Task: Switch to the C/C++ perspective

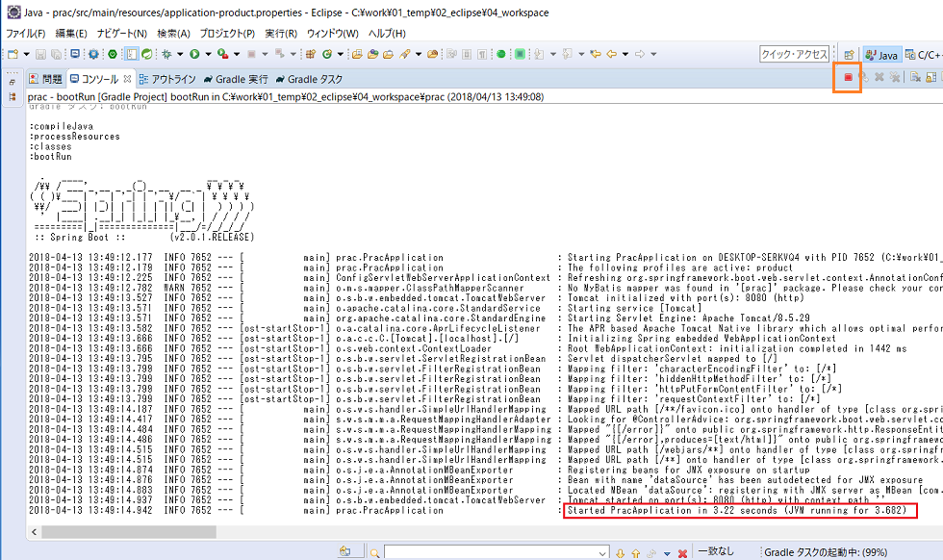Action: pyautogui.click(x=926, y=55)
